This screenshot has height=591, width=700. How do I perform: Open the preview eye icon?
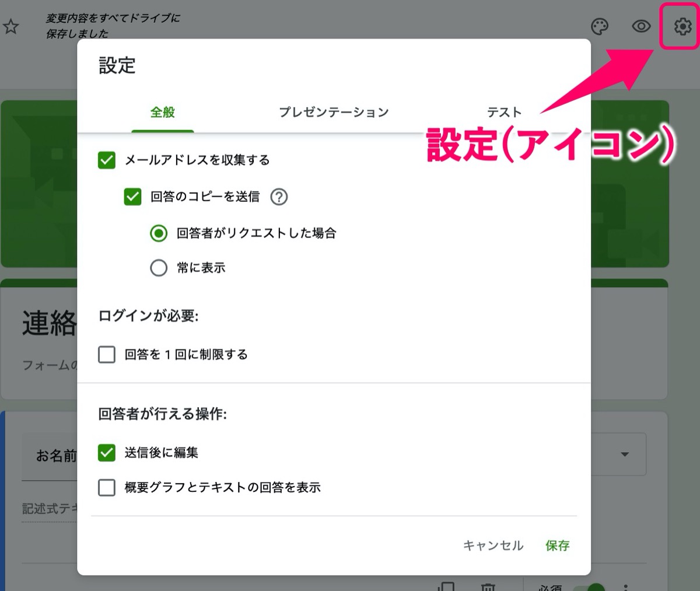641,26
